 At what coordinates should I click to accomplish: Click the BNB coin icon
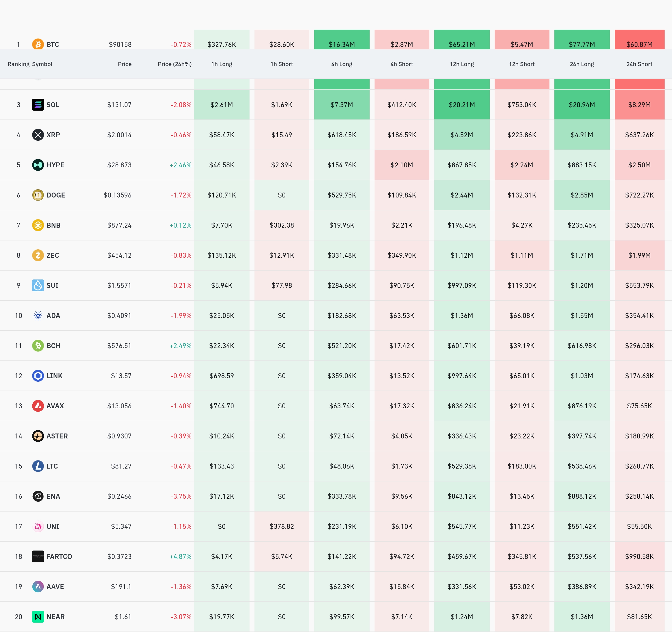click(38, 225)
